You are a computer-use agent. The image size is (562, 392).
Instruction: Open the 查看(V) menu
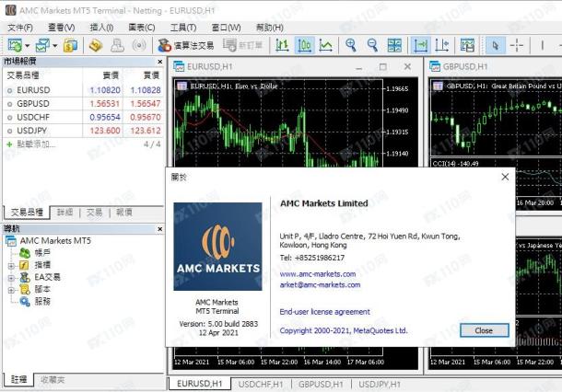62,28
